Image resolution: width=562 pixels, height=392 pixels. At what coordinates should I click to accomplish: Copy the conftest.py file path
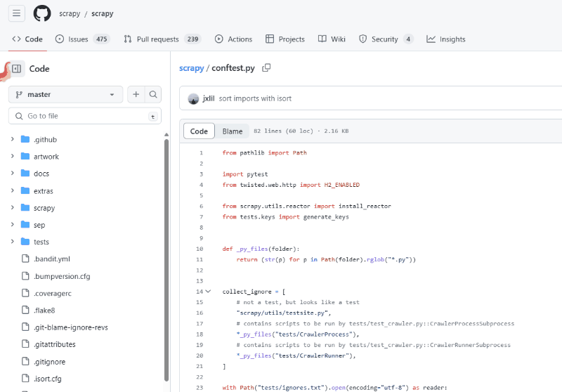[x=266, y=68]
